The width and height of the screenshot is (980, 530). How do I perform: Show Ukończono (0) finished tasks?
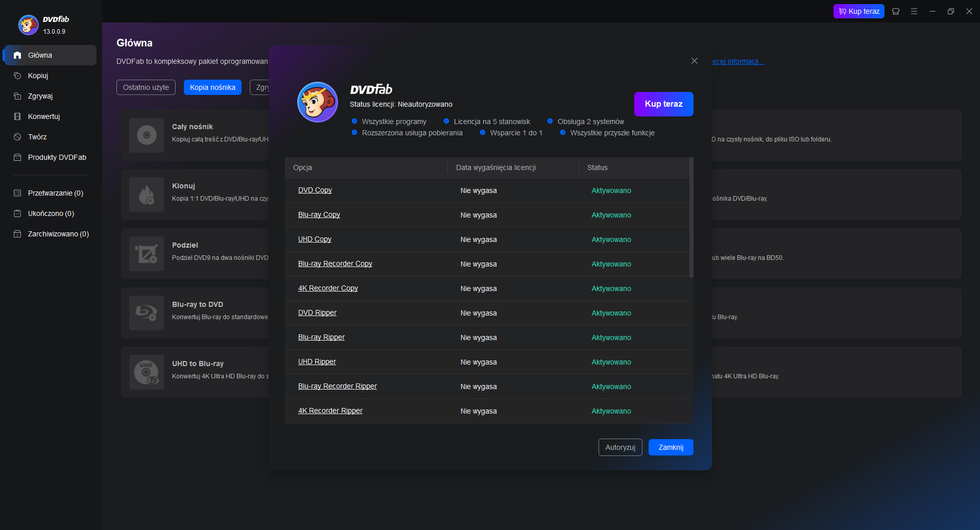(50, 213)
